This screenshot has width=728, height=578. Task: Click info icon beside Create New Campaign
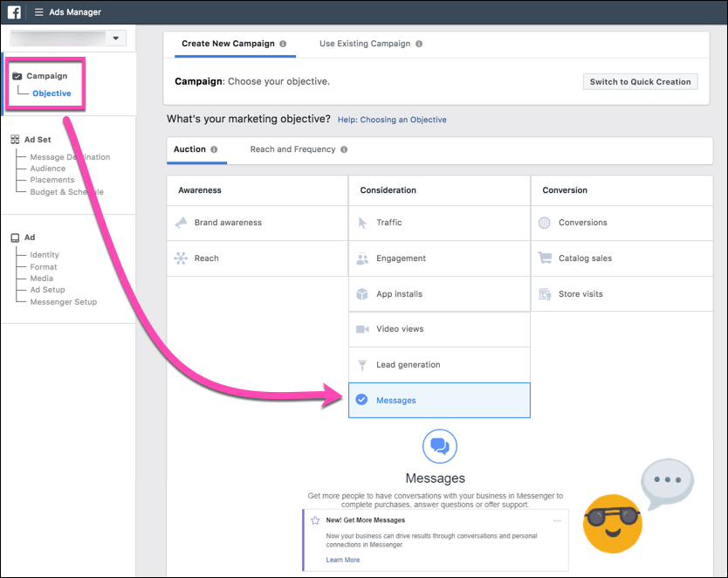pyautogui.click(x=283, y=44)
